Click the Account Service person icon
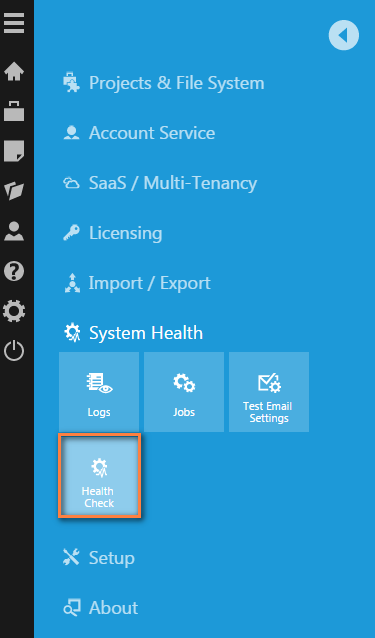375x638 pixels. (72, 133)
